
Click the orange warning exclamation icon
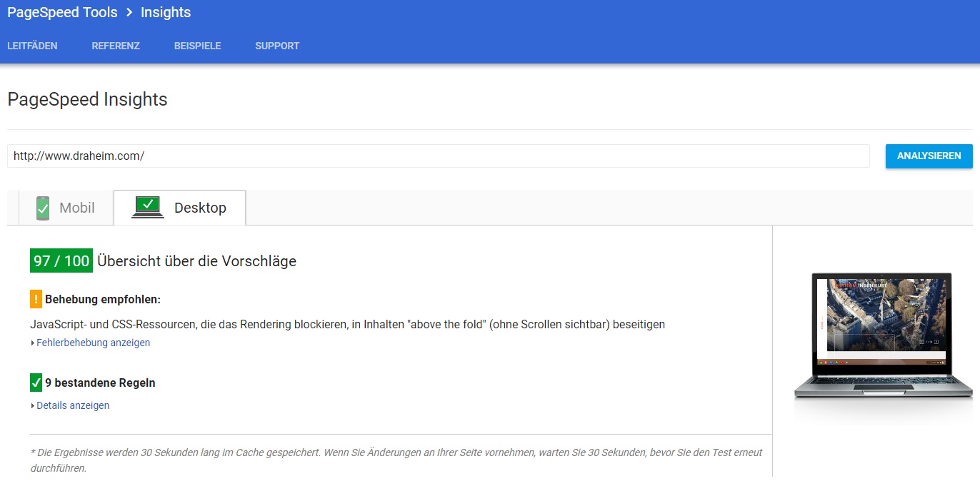36,299
